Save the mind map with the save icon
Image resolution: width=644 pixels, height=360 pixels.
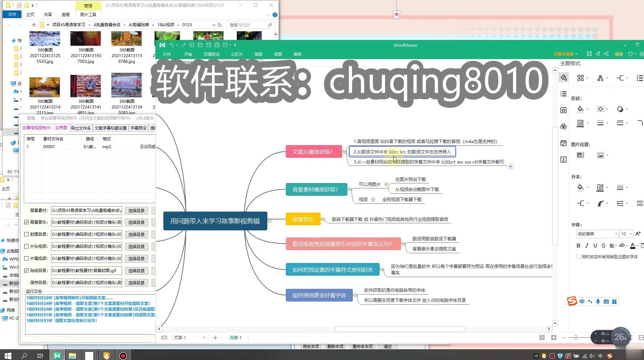(209, 45)
